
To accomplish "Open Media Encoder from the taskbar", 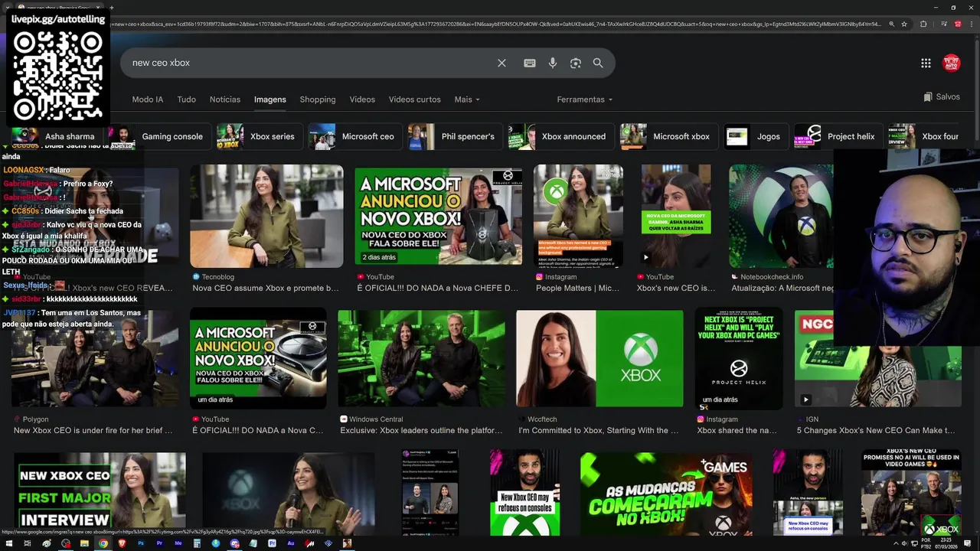I will click(x=178, y=543).
